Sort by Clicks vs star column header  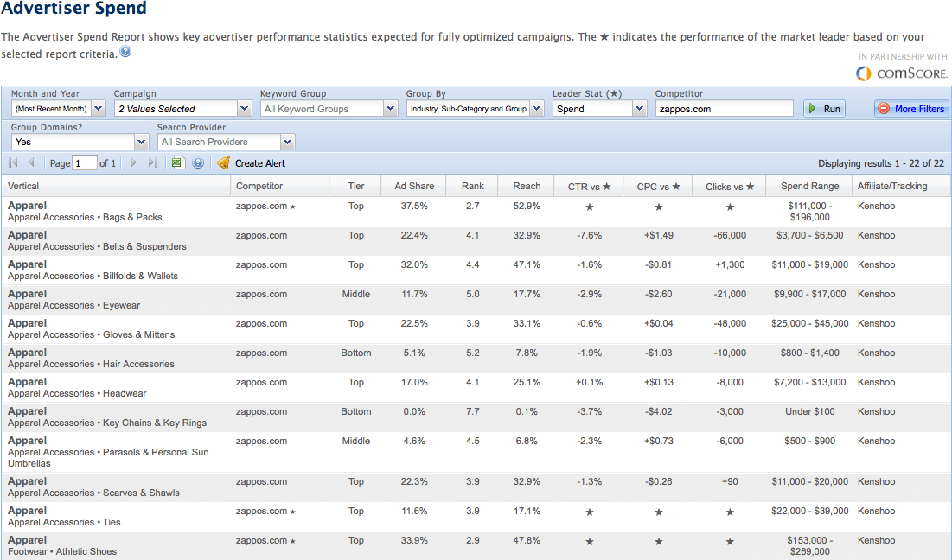tap(730, 187)
